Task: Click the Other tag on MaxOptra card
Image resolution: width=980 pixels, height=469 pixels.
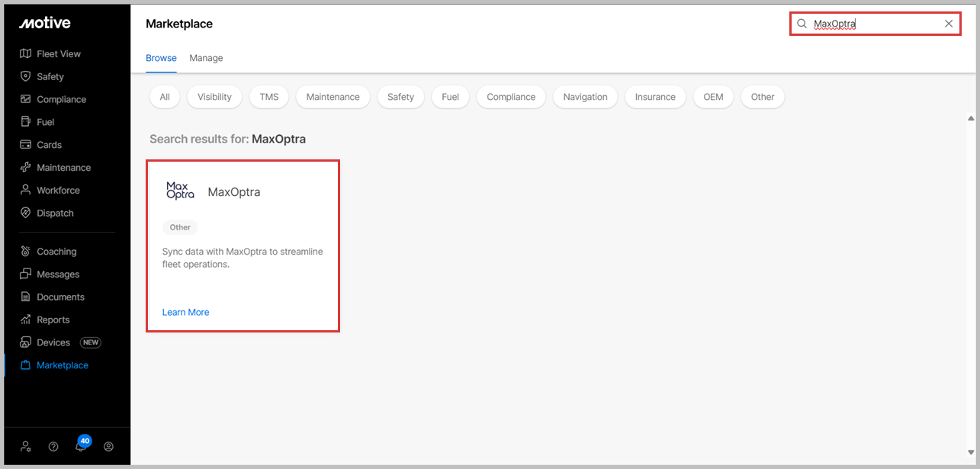Action: (x=180, y=227)
